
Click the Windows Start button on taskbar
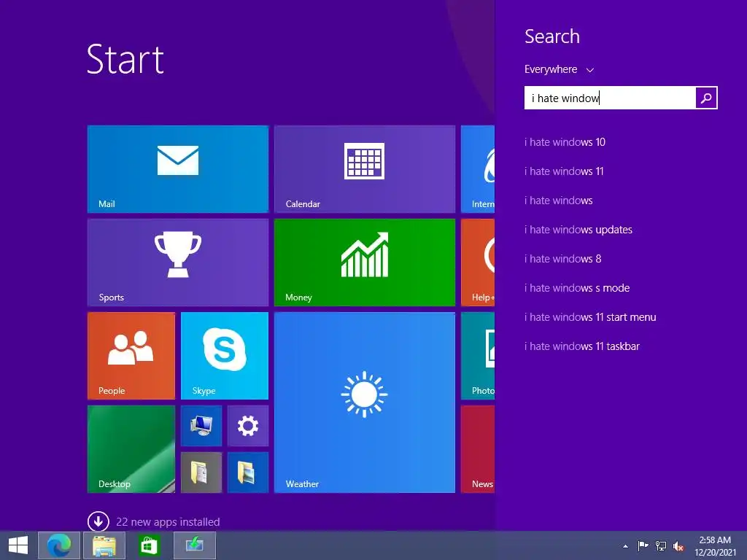(x=18, y=545)
